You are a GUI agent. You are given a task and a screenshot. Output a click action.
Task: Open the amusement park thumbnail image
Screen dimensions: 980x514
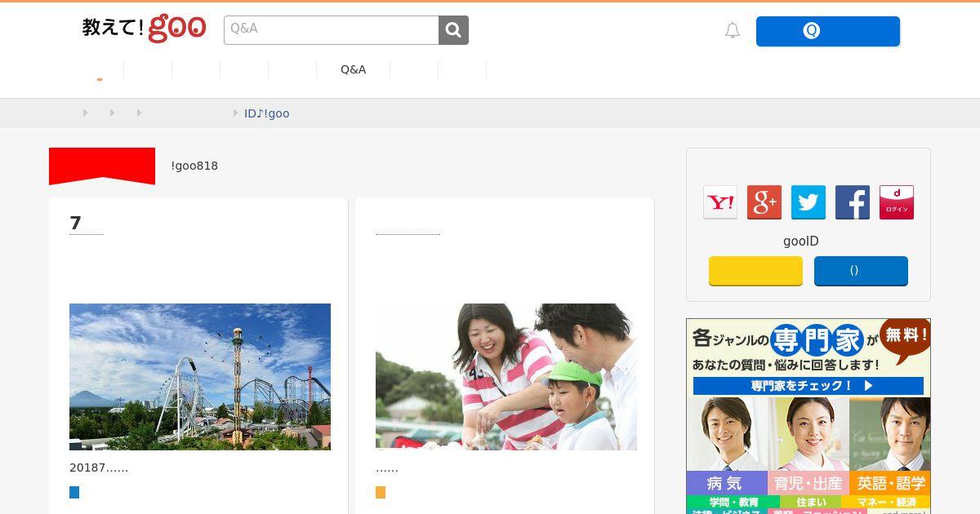click(x=200, y=377)
